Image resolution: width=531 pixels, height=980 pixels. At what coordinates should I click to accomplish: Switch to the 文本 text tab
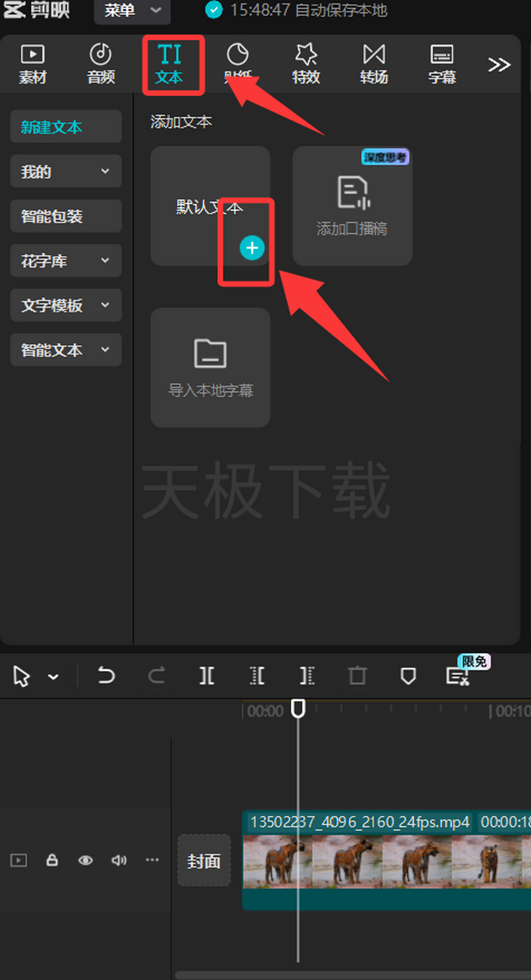pyautogui.click(x=169, y=64)
